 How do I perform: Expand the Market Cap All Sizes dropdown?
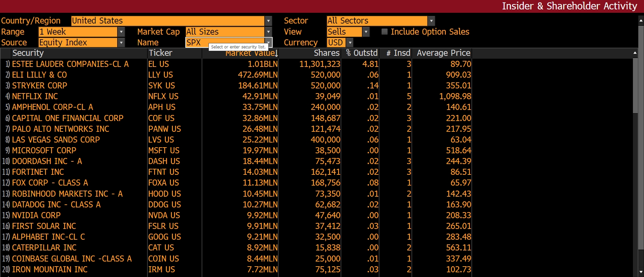(x=268, y=32)
